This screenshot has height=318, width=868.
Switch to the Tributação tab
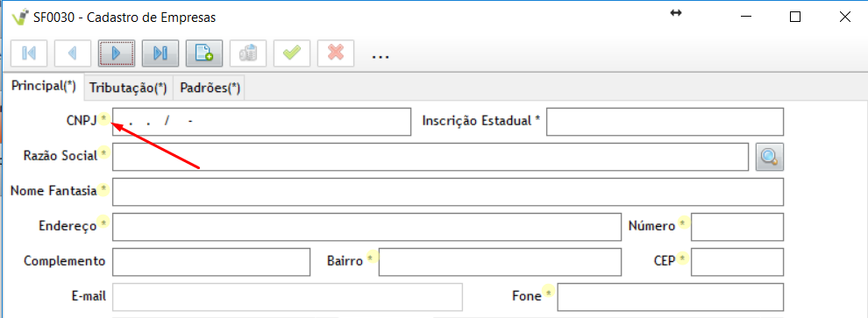click(128, 88)
